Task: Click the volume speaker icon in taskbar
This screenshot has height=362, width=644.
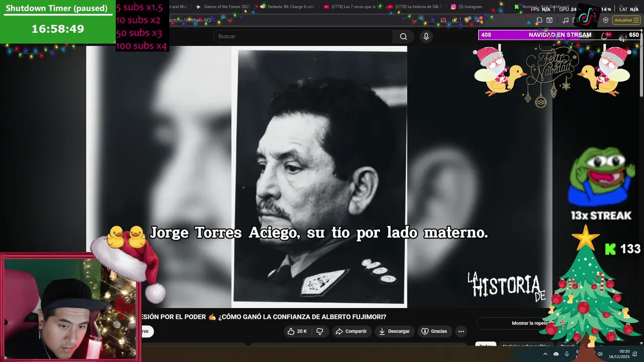Action: tap(600, 354)
